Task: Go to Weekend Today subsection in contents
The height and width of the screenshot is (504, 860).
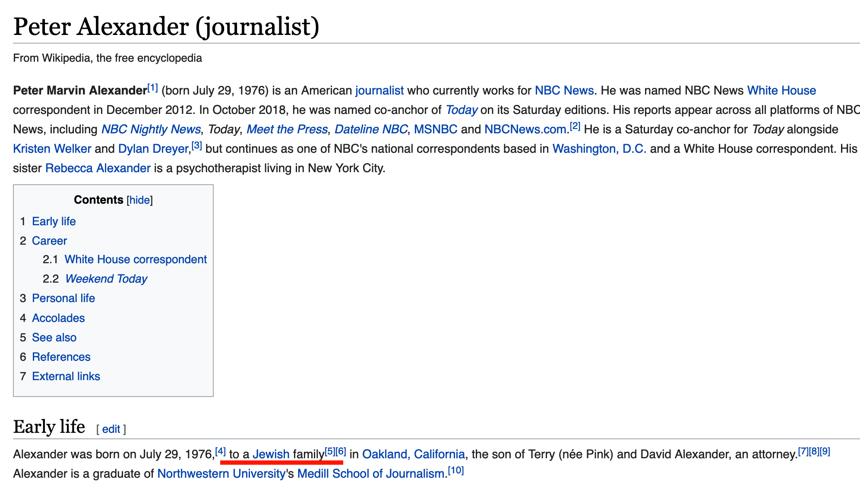Action: [106, 279]
